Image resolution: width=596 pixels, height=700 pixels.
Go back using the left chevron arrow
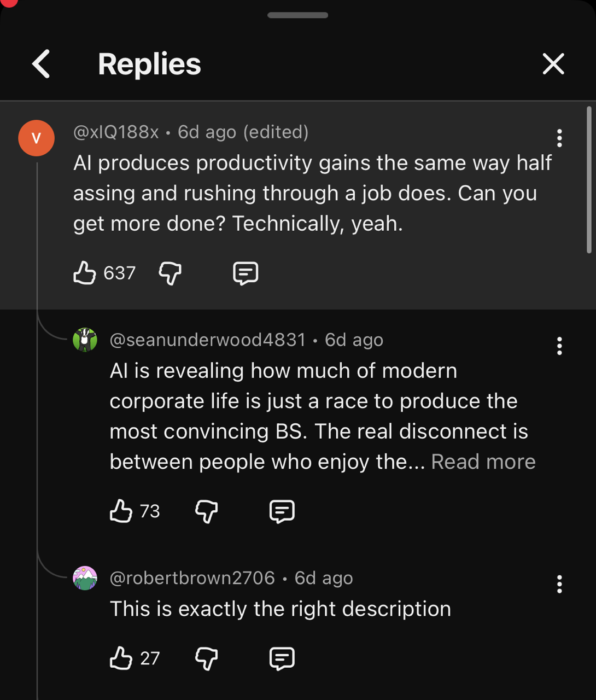[41, 64]
